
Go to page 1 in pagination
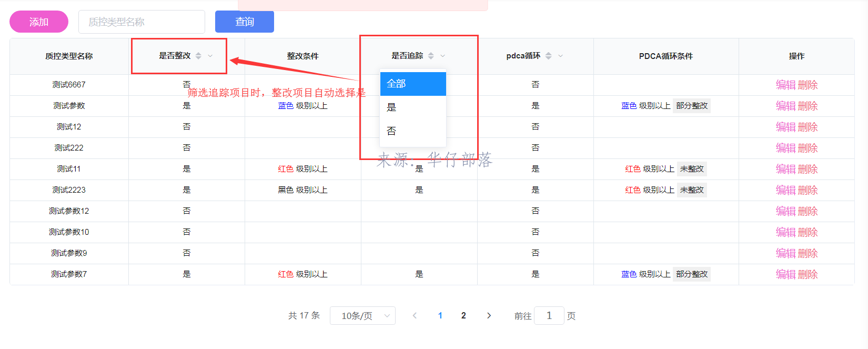pos(440,316)
